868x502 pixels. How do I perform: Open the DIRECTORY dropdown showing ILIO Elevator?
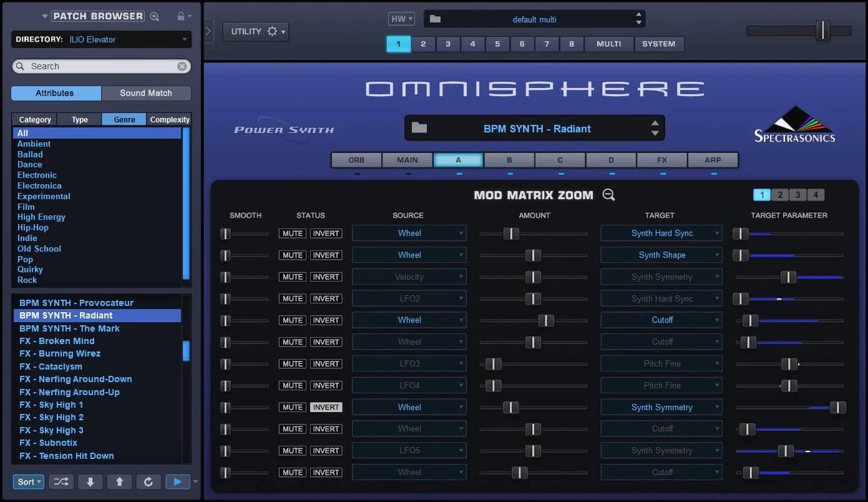(x=101, y=39)
